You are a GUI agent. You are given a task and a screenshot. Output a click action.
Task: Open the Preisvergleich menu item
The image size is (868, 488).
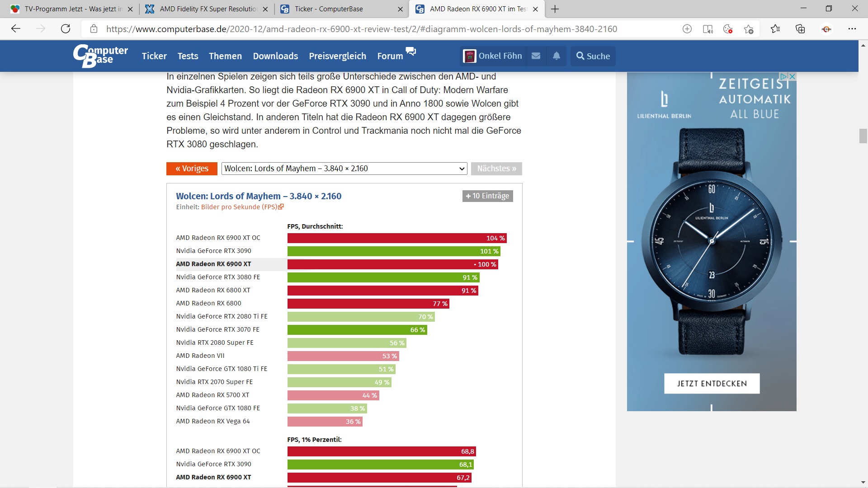(337, 56)
